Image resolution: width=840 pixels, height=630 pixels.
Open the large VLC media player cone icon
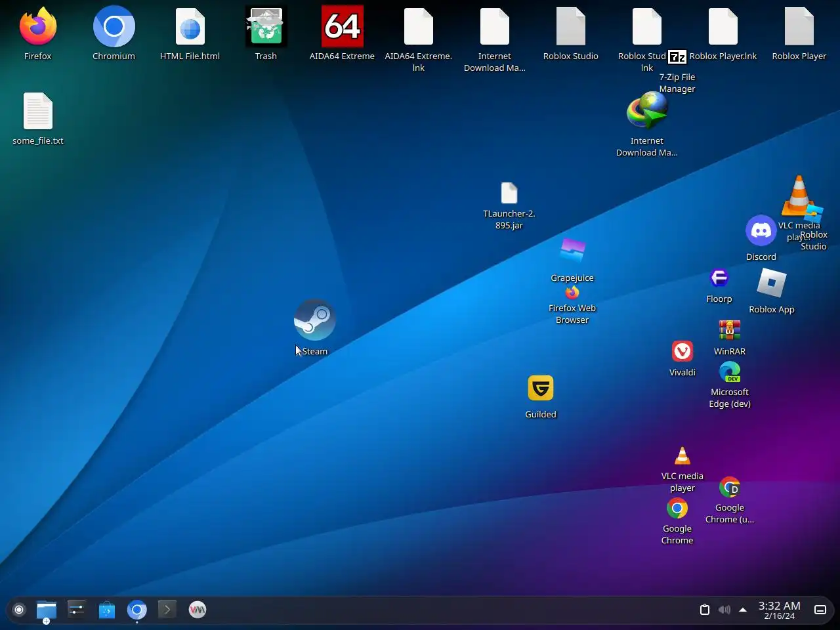[799, 195]
